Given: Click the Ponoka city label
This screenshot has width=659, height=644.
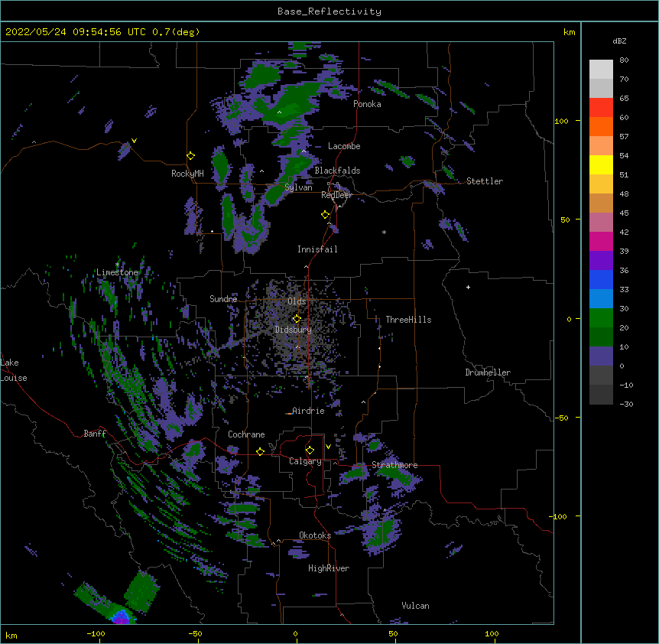Looking at the screenshot, I should (367, 104).
